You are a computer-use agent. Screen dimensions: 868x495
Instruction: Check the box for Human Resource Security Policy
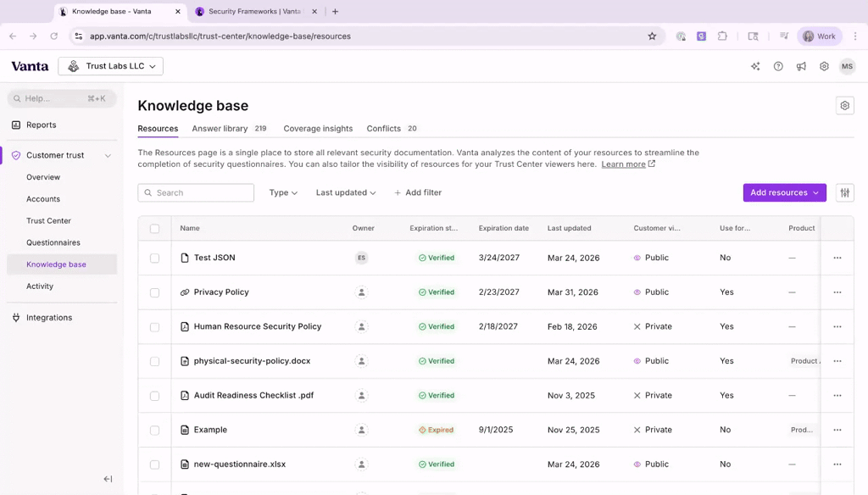click(x=154, y=327)
